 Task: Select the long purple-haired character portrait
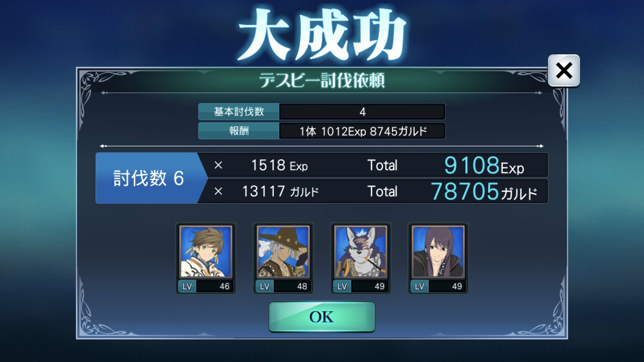pyautogui.click(x=438, y=251)
